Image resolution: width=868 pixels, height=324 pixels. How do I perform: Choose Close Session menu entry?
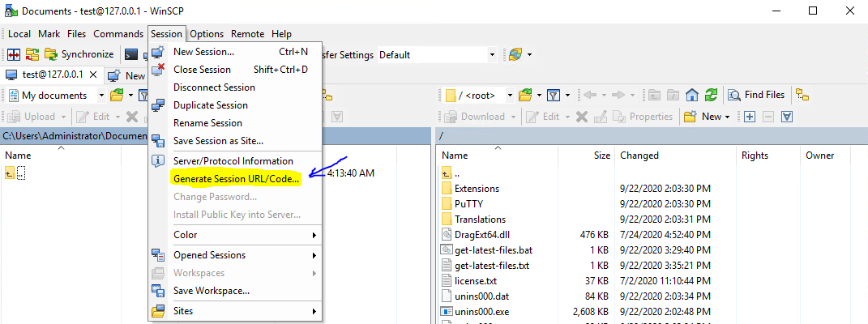point(235,70)
